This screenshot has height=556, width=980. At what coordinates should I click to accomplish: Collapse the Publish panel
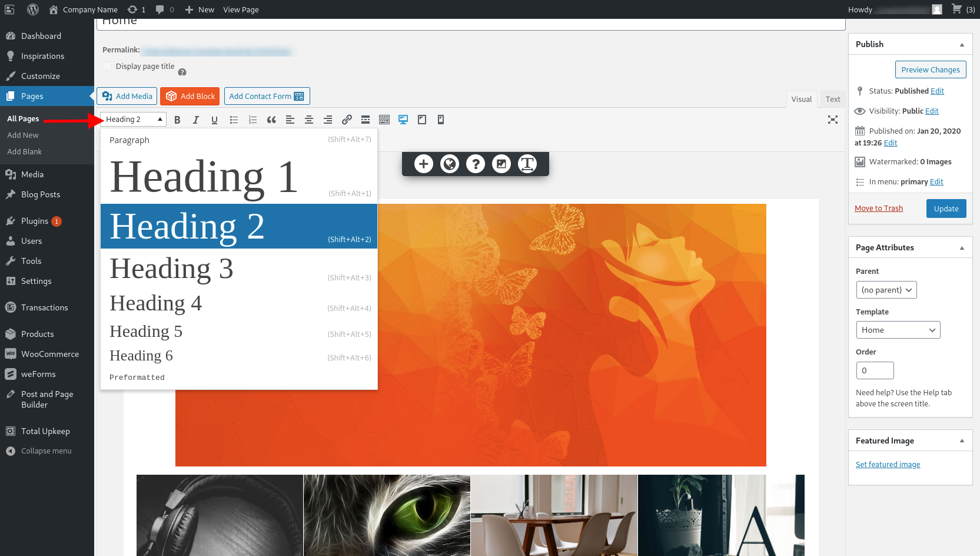962,45
